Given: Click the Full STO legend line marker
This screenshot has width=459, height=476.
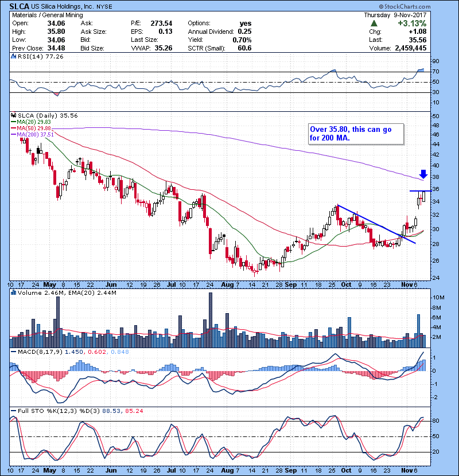Looking at the screenshot, I should (13, 411).
